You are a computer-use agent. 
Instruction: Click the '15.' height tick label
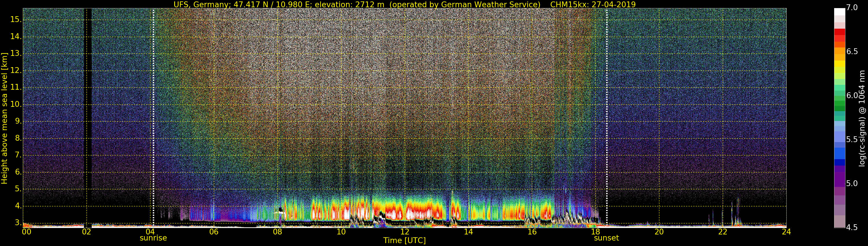click(16, 20)
